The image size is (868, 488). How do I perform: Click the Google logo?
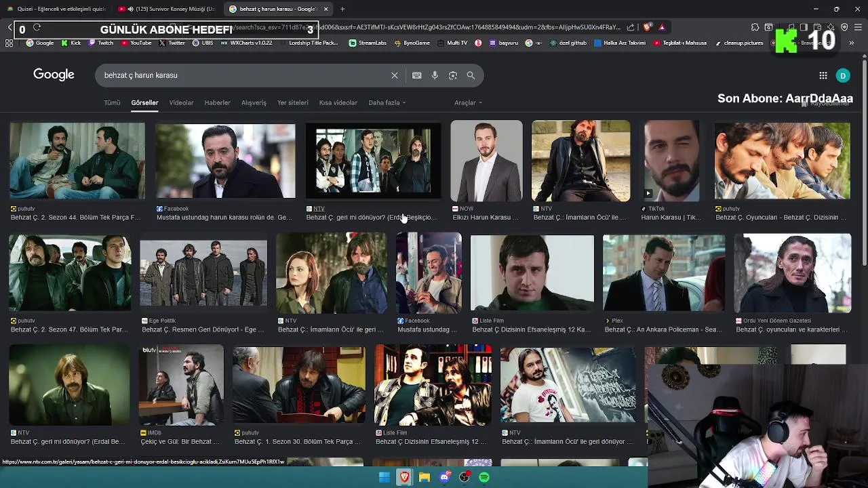click(x=54, y=75)
